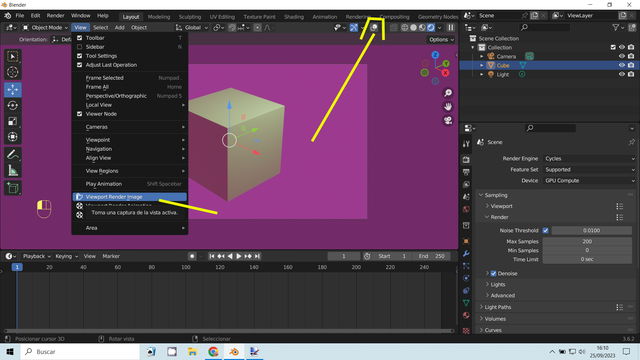The image size is (640, 360).
Task: Open the Render Engine dropdown
Action: click(x=590, y=158)
